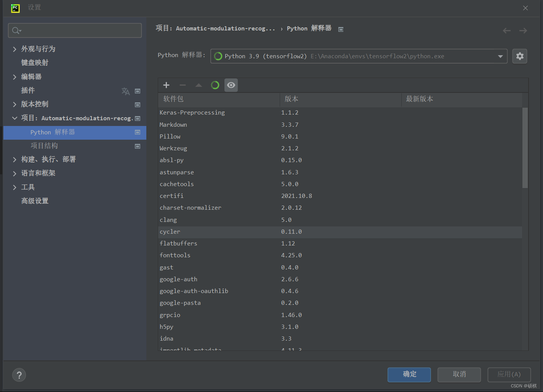Expand the 编辑器 section
This screenshot has width=543, height=392.
pyautogui.click(x=14, y=77)
